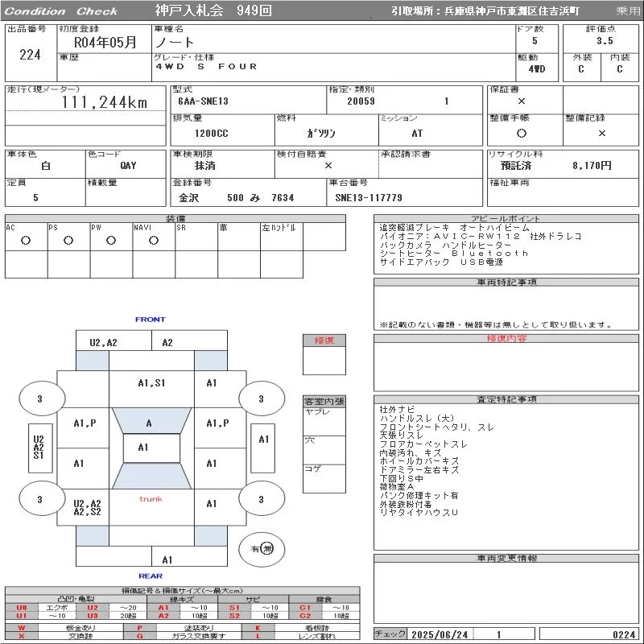644x644 pixels.
Task: Click lot number "224" under 出品番号
Action: [x=30, y=55]
